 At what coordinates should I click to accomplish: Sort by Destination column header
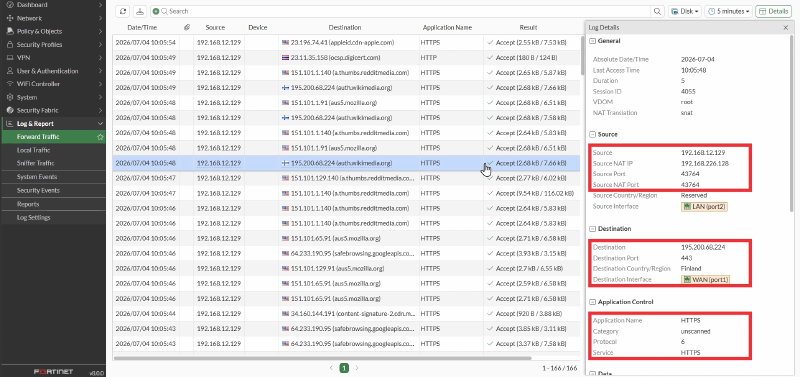[x=345, y=28]
